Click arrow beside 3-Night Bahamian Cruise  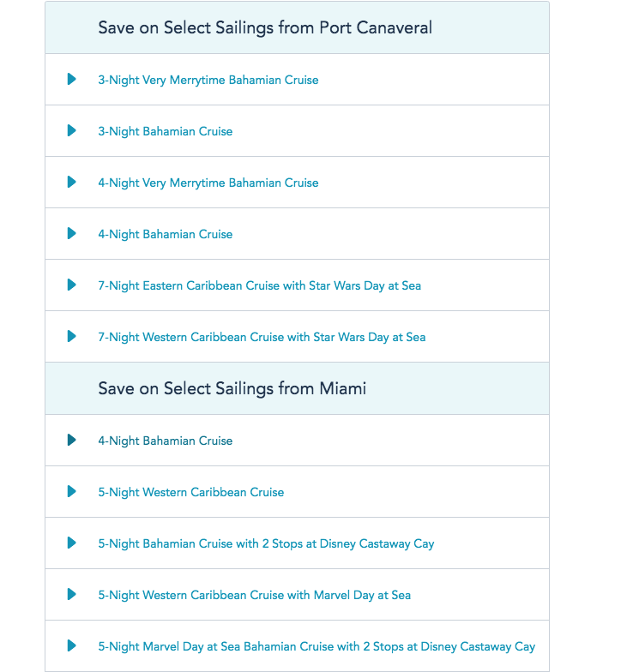click(x=72, y=131)
